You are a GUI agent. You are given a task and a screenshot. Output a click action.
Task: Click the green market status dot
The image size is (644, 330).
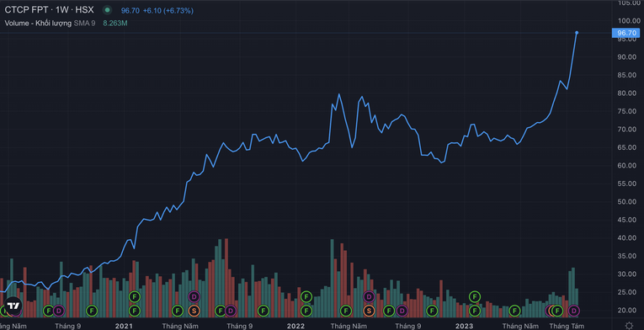pyautogui.click(x=107, y=10)
